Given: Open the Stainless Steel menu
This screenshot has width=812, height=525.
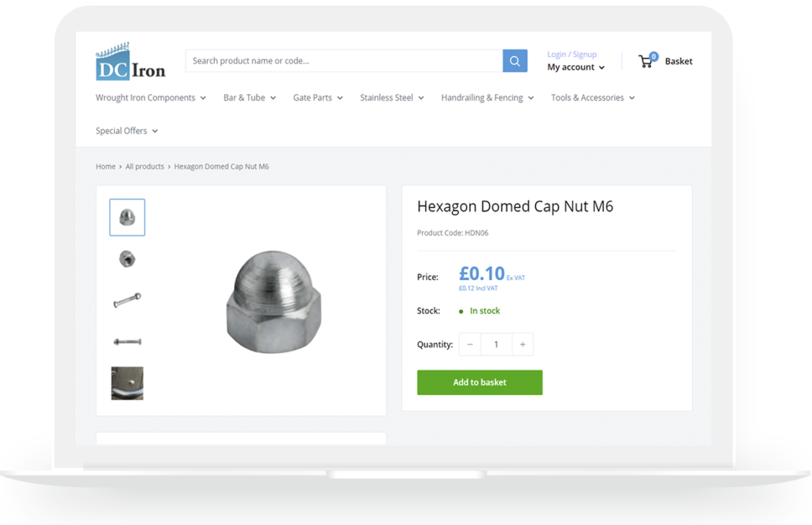Looking at the screenshot, I should (392, 98).
